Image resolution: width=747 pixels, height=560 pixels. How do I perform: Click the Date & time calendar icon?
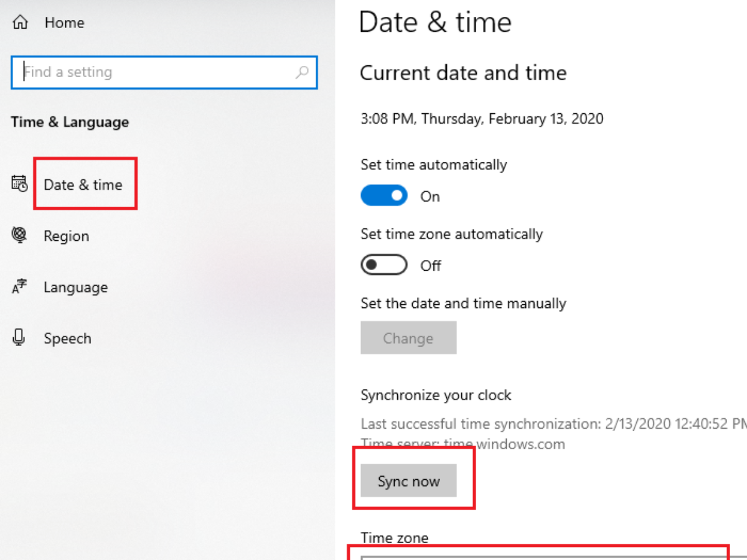tap(19, 184)
